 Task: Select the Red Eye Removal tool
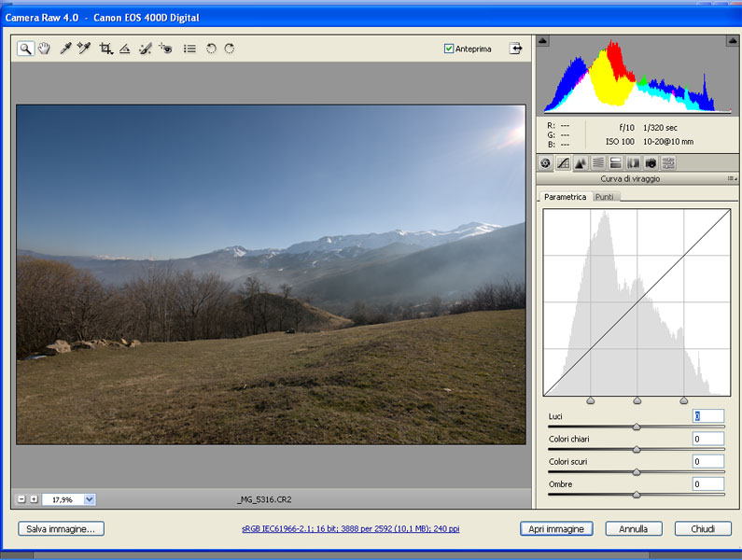tap(166, 49)
